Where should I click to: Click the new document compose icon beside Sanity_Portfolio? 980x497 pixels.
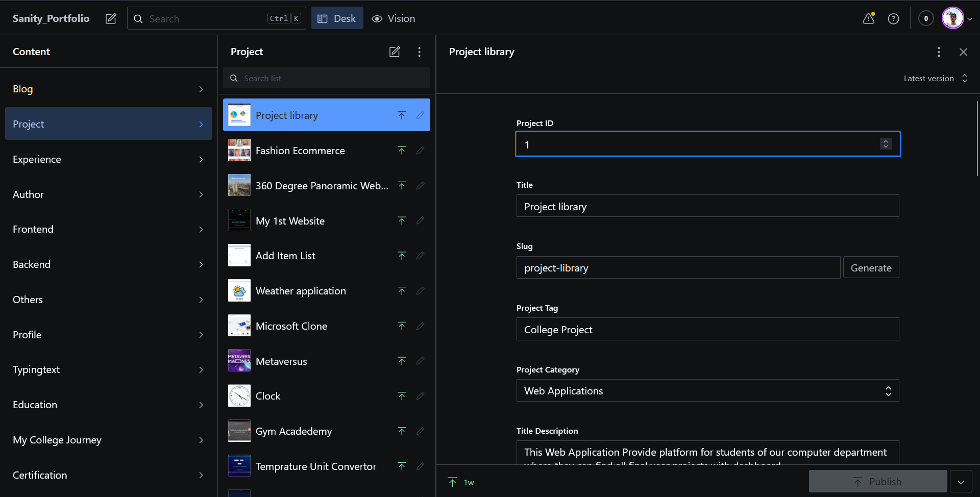pos(111,19)
